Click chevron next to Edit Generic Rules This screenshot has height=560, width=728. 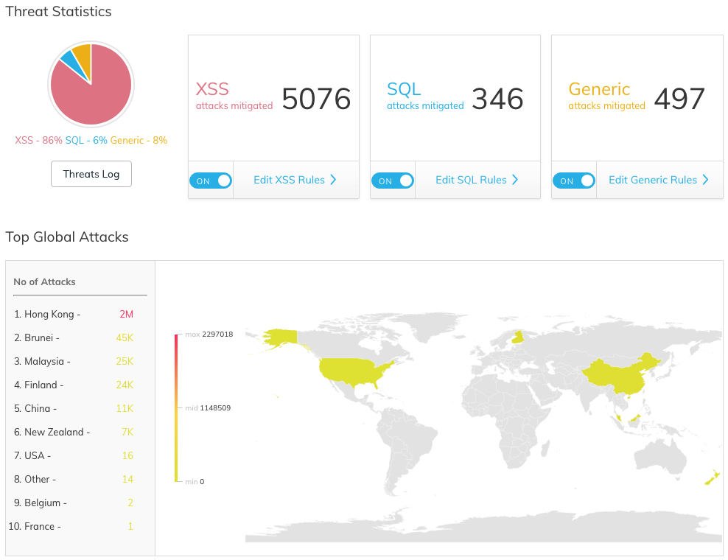[x=706, y=180]
